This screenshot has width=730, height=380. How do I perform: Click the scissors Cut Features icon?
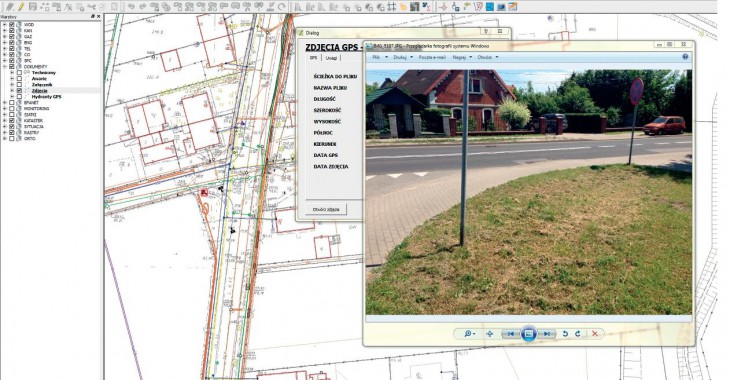[91, 7]
